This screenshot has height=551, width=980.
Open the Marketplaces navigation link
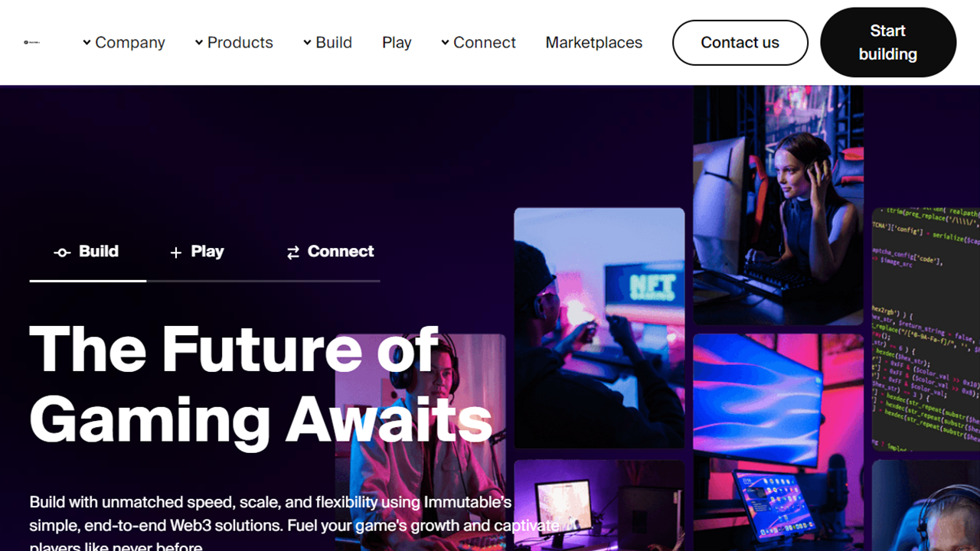click(x=594, y=42)
